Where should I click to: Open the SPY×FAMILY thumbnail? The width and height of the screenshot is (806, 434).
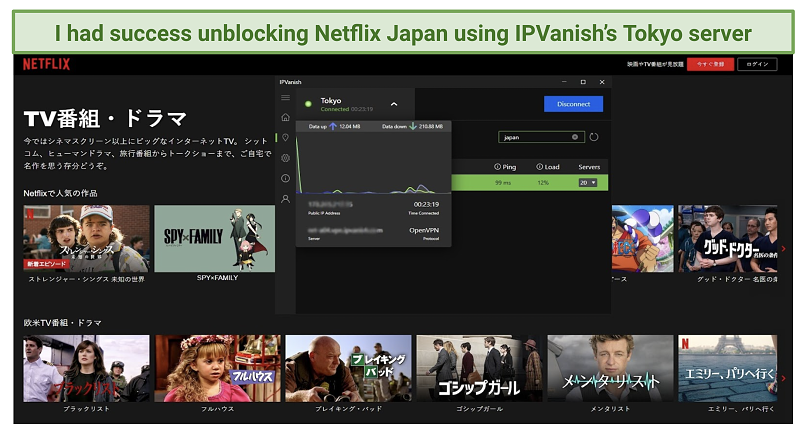click(215, 239)
